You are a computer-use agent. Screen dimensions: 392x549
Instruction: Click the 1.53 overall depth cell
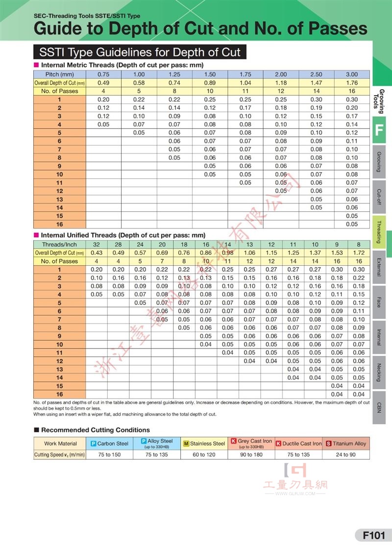pyautogui.click(x=337, y=253)
